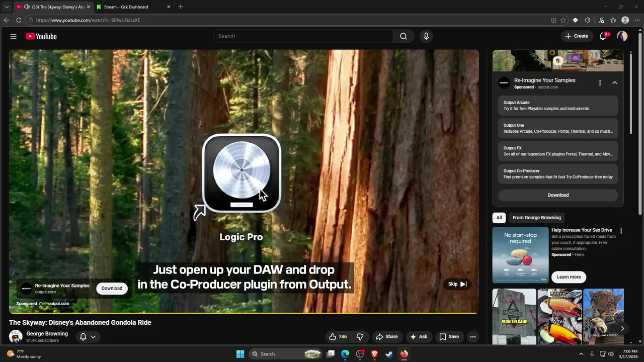Mute the tab via speaker icon
Image resolution: width=644 pixels, height=362 pixels.
point(27,7)
